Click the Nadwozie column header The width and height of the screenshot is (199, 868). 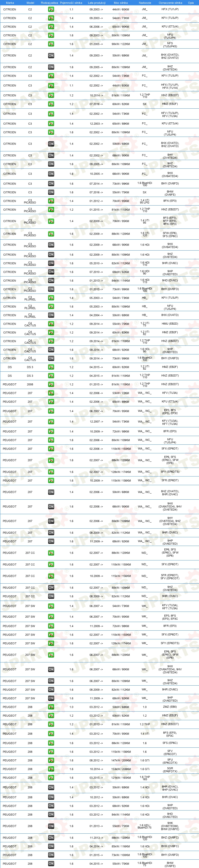145,3
